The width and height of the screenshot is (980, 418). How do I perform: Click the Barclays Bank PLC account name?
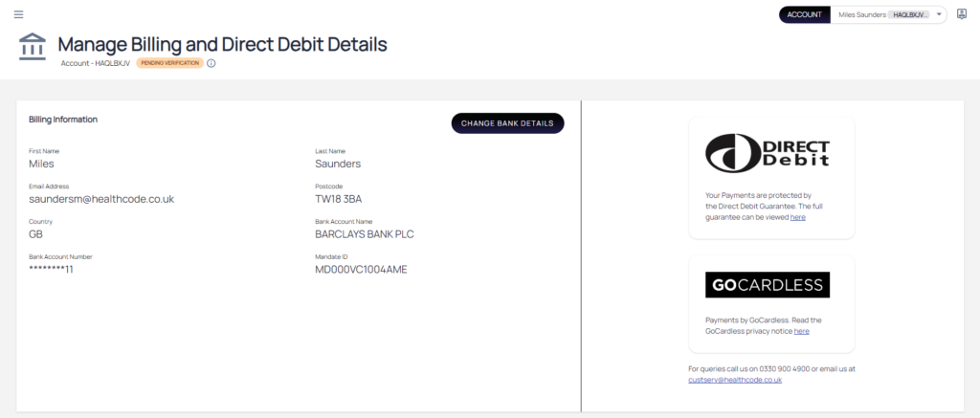pyautogui.click(x=364, y=234)
